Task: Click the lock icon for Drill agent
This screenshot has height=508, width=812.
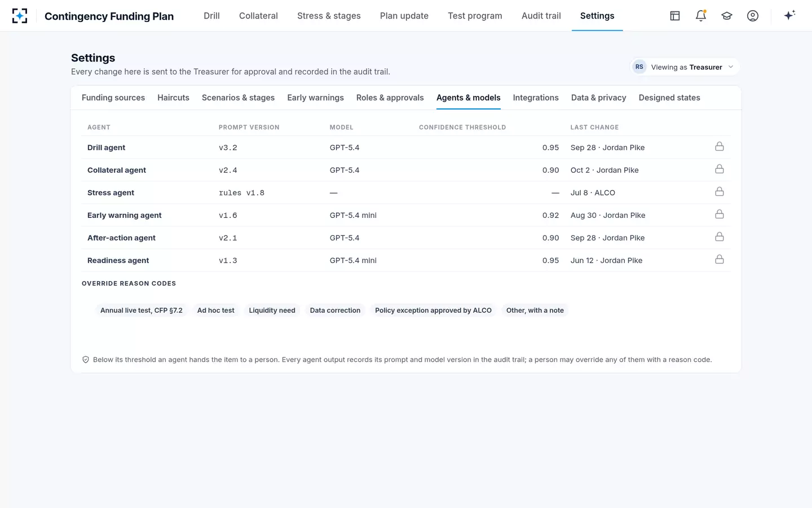Action: 720,147
